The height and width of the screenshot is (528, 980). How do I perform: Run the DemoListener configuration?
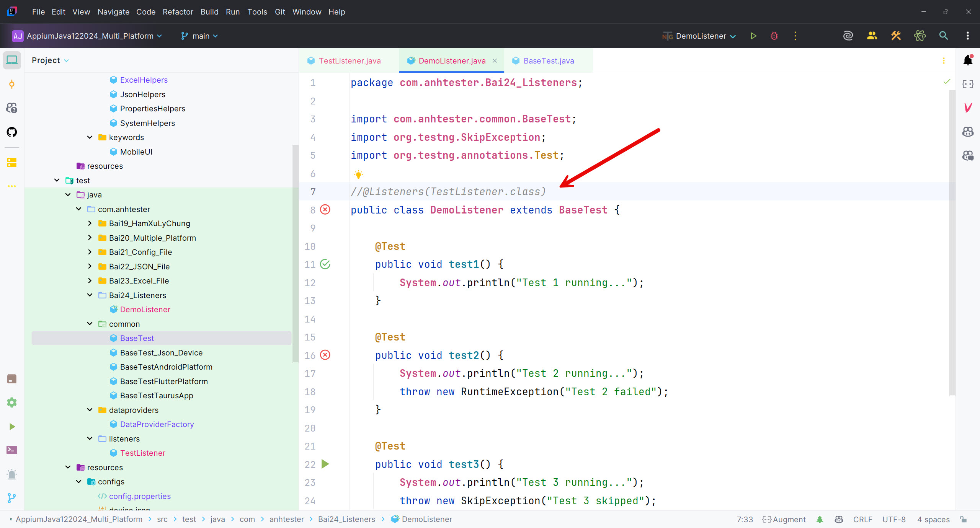click(x=753, y=36)
